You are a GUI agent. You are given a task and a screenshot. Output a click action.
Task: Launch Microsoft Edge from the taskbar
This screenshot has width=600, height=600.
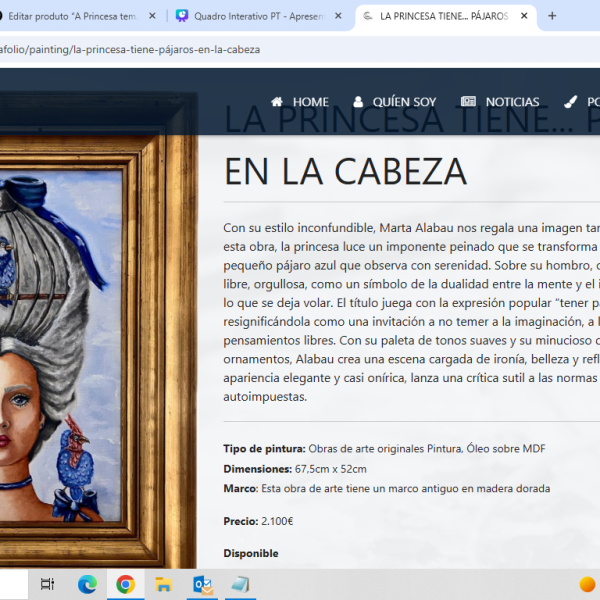[87, 584]
